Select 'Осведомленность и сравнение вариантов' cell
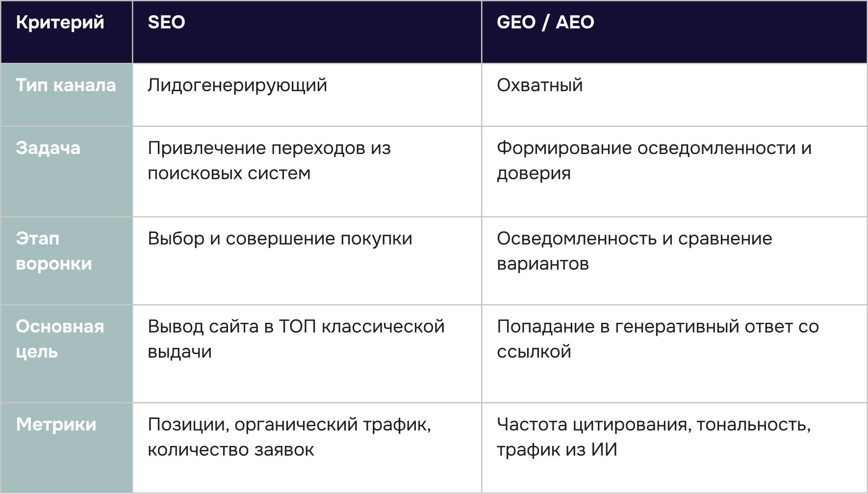Image resolution: width=868 pixels, height=494 pixels. [x=674, y=260]
